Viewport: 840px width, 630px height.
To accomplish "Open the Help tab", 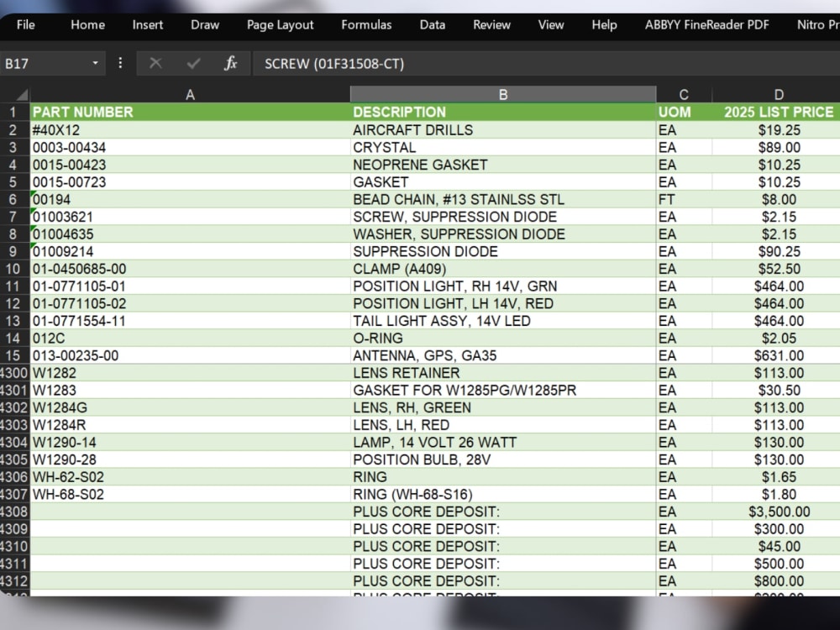I will pos(604,25).
